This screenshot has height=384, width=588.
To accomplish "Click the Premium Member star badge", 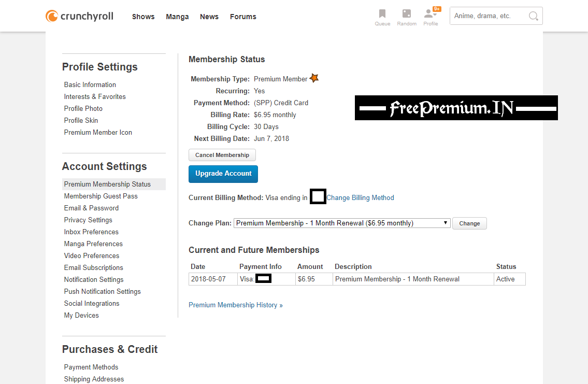I will click(314, 78).
